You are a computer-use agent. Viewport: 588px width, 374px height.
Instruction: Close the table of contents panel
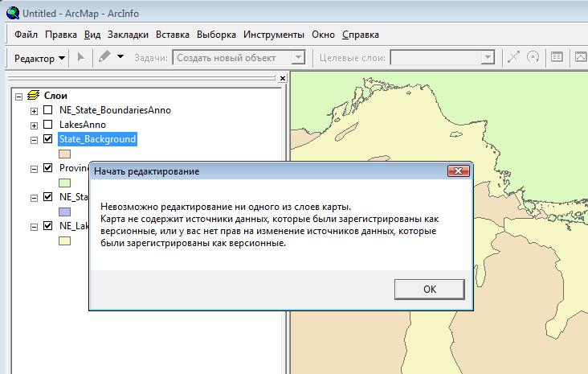(283, 78)
